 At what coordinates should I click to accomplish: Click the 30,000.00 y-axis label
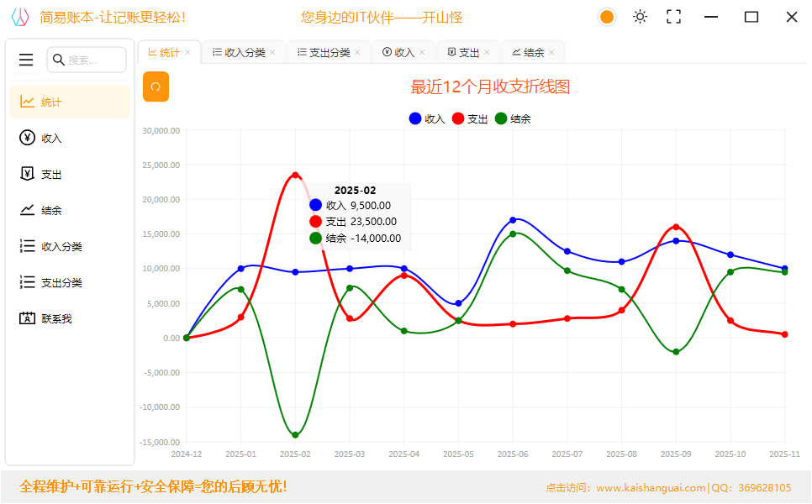161,130
